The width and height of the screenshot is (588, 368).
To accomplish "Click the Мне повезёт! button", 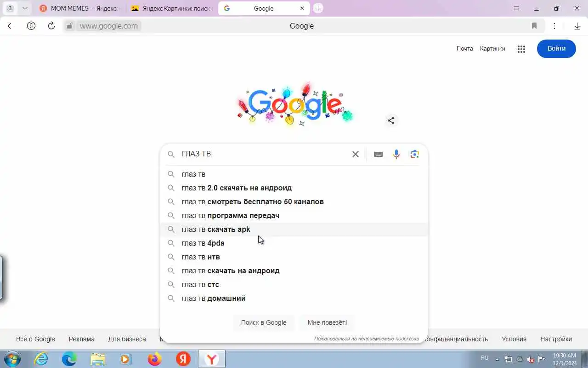I will click(x=327, y=322).
